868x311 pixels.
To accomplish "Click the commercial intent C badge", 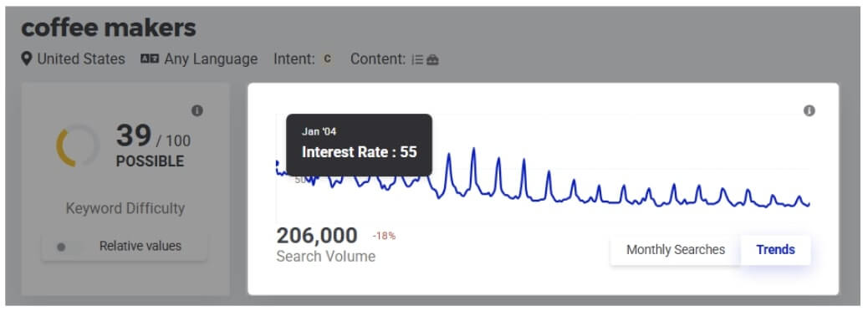I will 327,59.
